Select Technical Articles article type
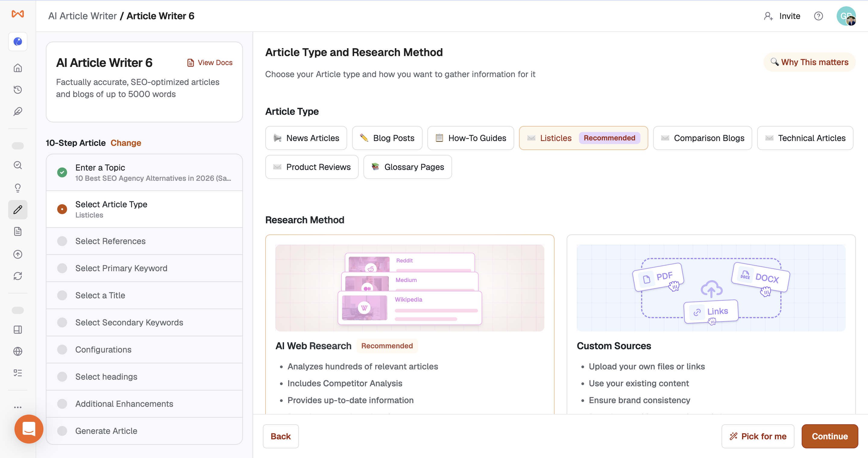The height and width of the screenshot is (458, 868). 805,138
